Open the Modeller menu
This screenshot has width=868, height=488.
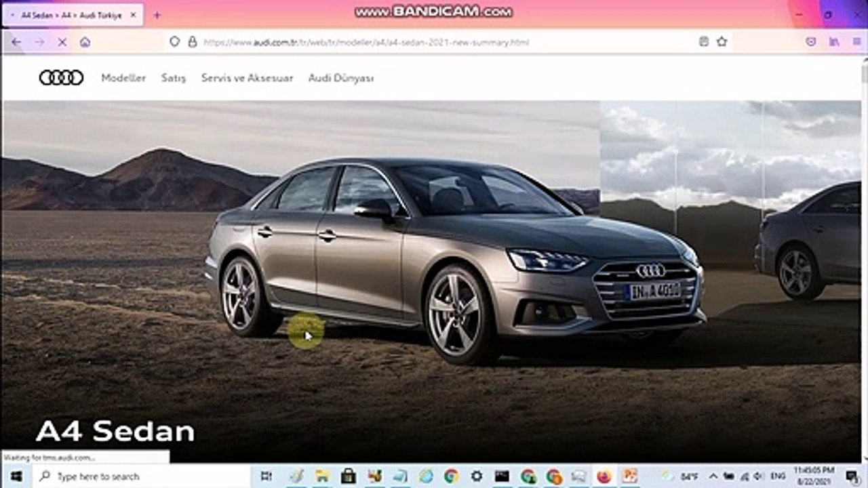pyautogui.click(x=123, y=78)
